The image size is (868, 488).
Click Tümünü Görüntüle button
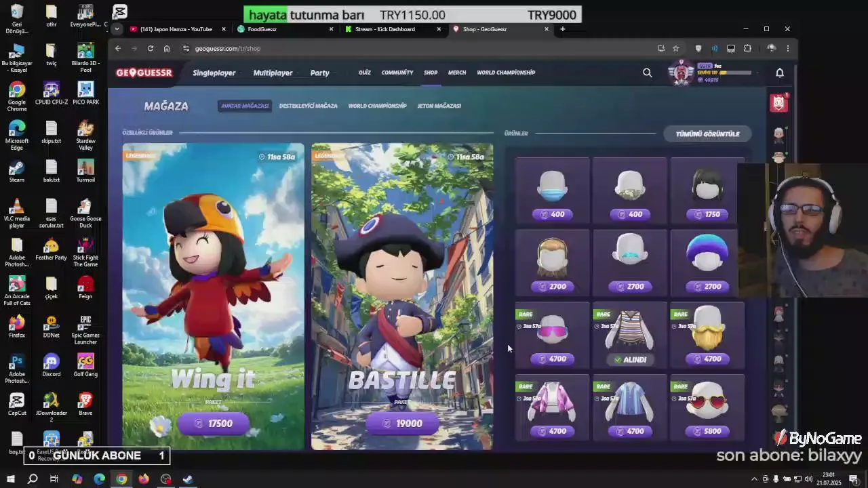click(707, 134)
